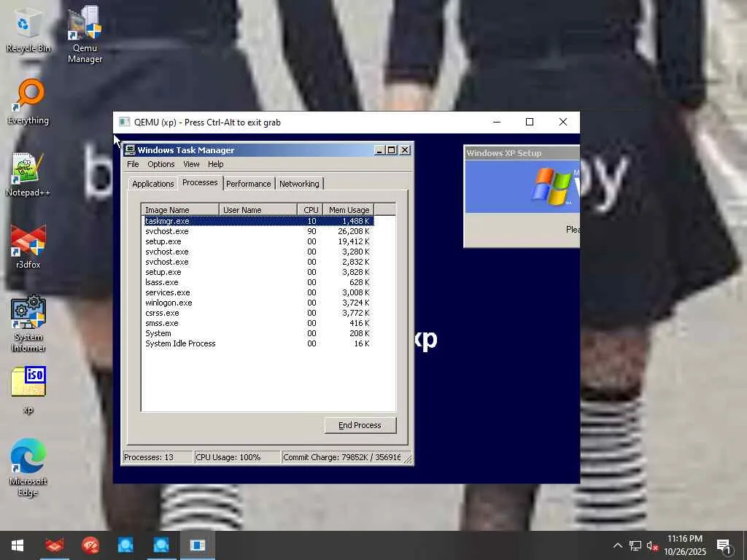The width and height of the screenshot is (747, 560).
Task: Click the second blue magnifier taskbar icon
Action: point(161,545)
